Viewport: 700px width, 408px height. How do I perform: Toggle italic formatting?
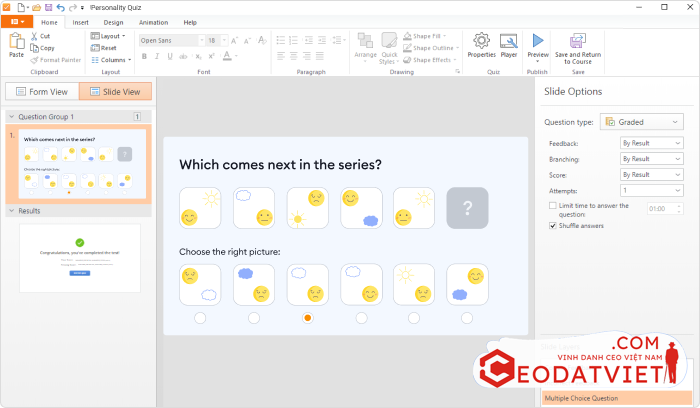tap(157, 56)
